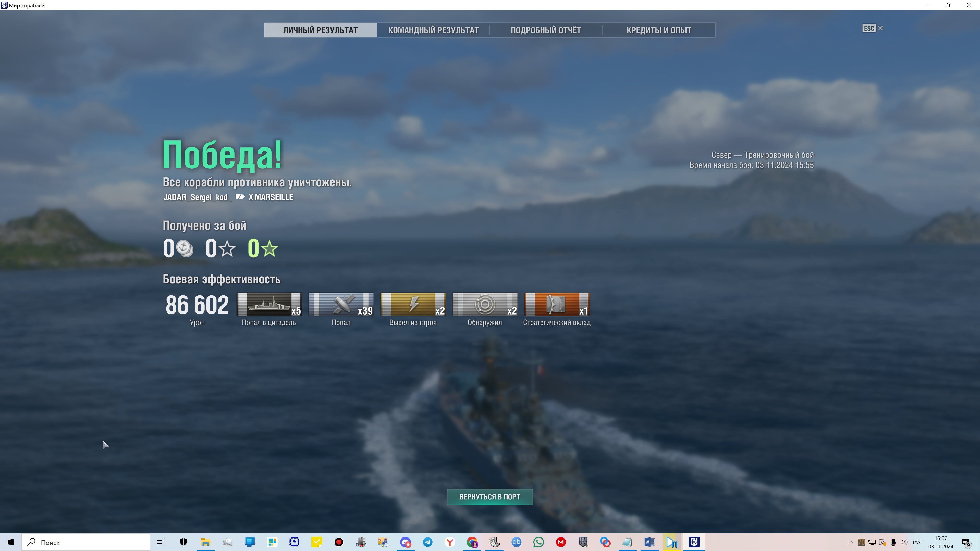The width and height of the screenshot is (980, 551).
Task: Click the active Мир кораблей taskbar icon
Action: coord(694,542)
